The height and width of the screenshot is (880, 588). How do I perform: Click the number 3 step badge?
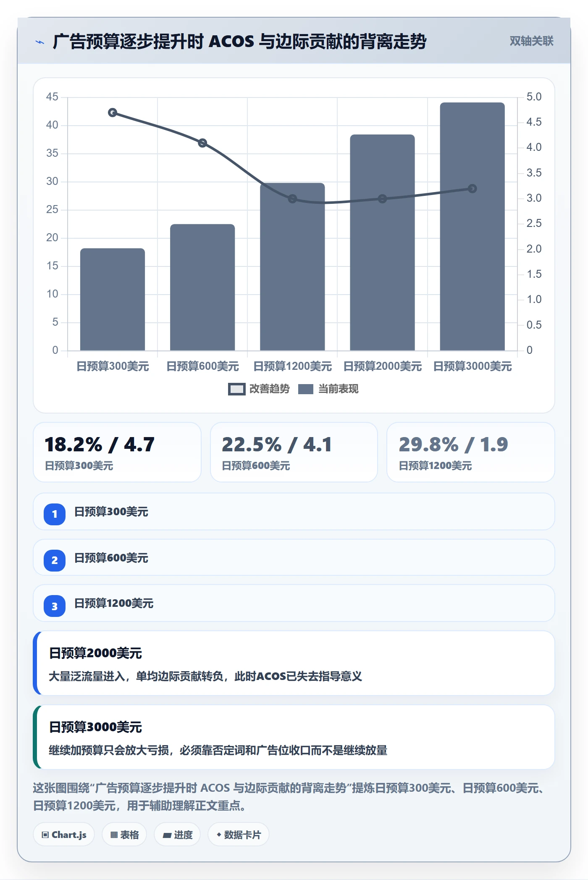click(x=55, y=606)
